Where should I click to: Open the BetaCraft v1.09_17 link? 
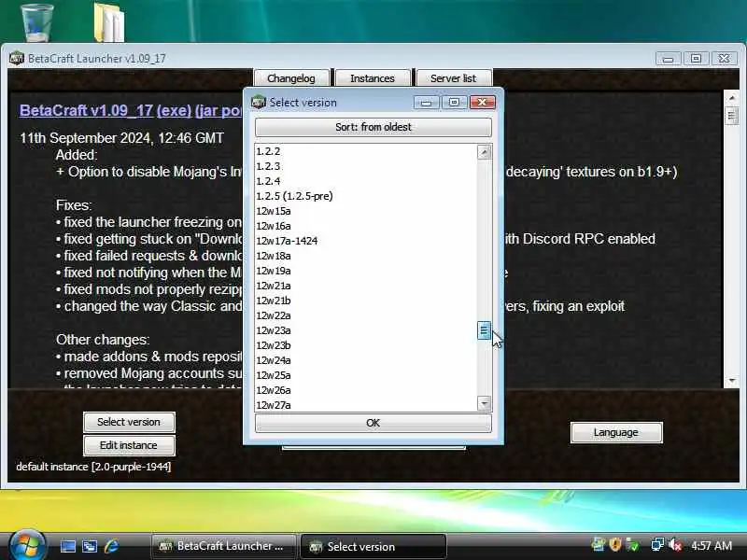[x=86, y=110]
